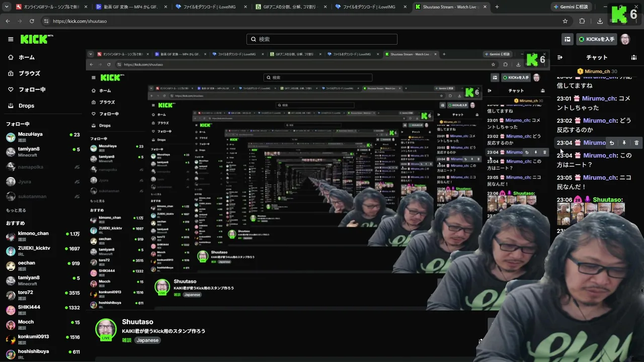Viewport: 644px width, 362px height.
Task: Reload the kick.com page
Action: coord(32,21)
